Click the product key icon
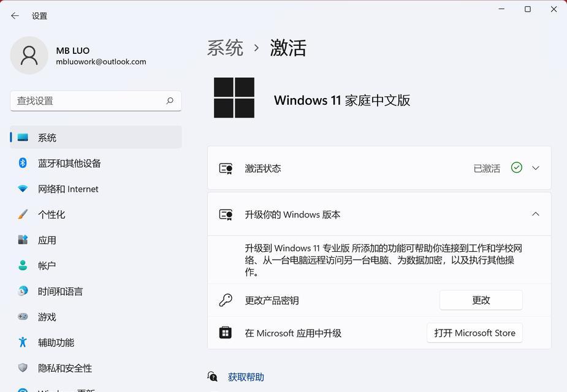567x392 pixels. point(226,300)
